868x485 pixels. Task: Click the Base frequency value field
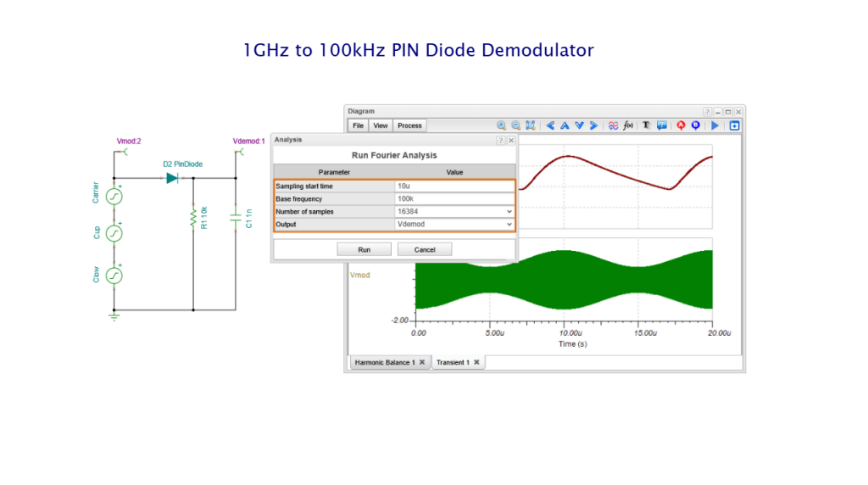[453, 198]
